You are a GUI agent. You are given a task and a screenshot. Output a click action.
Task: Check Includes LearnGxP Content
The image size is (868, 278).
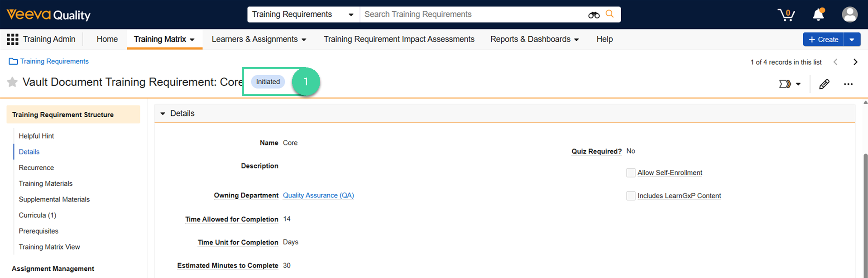(631, 196)
